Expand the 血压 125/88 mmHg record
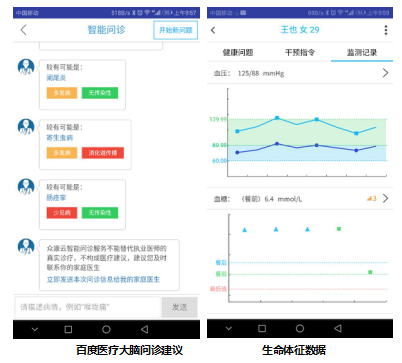402x363 pixels. pos(300,73)
